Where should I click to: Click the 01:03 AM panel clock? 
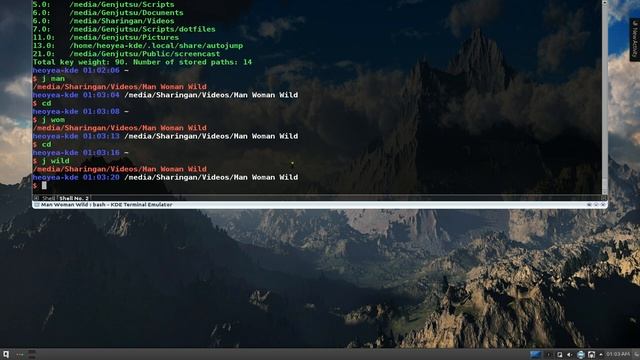(x=618, y=354)
